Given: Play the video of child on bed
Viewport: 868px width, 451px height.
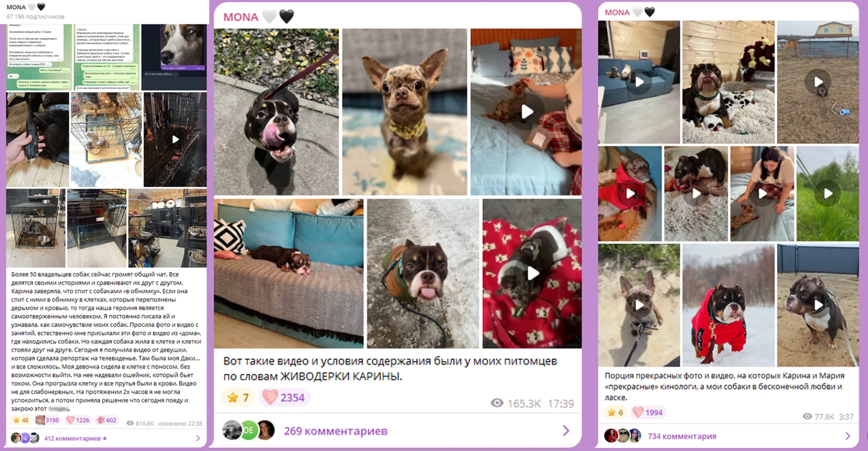Looking at the screenshot, I should coord(527,111).
